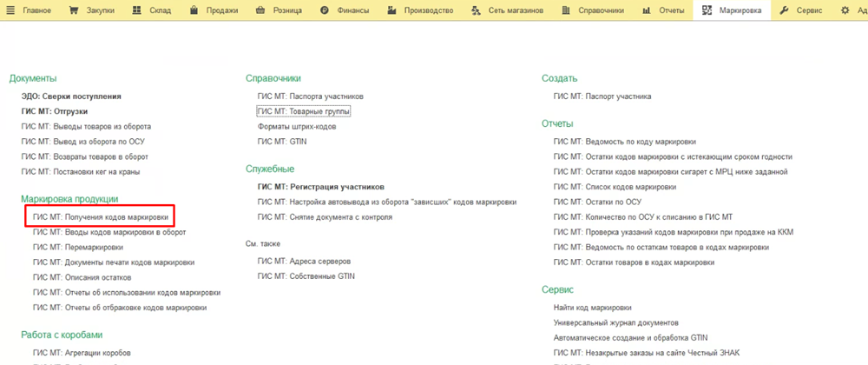Create new ГИС МТ: Паспорт участника
The image size is (868, 365).
click(602, 96)
